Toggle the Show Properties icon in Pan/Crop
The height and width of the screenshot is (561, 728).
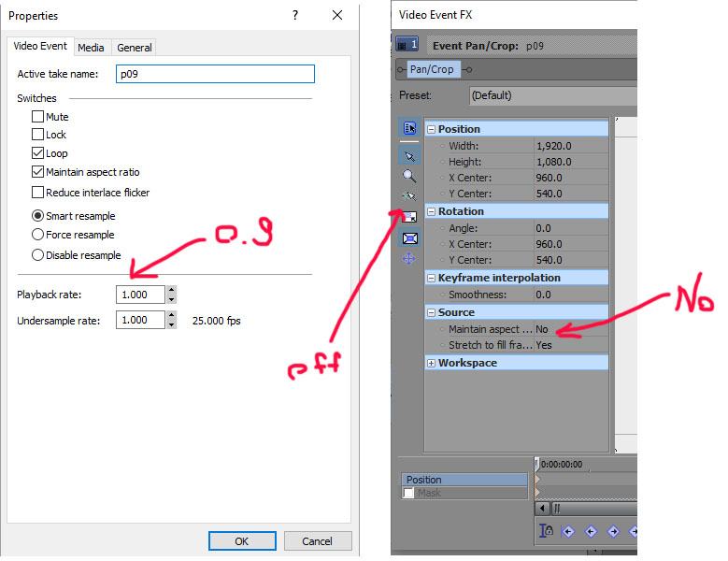409,128
